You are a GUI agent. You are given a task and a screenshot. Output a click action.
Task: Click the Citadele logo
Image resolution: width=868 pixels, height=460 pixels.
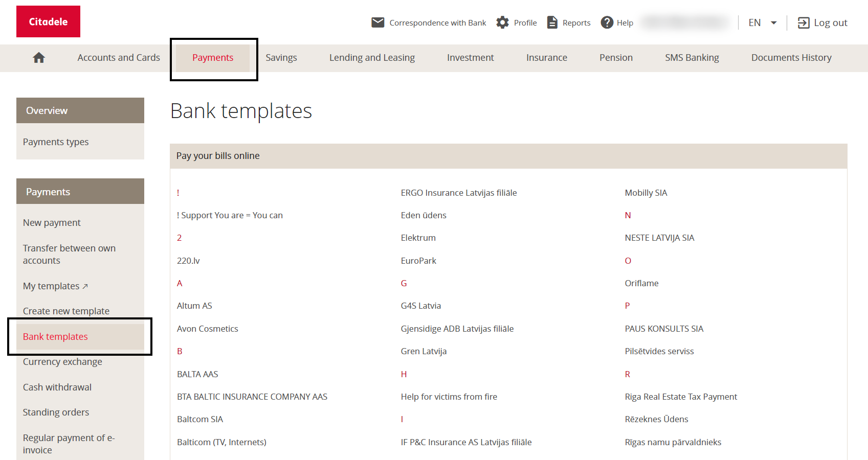point(48,21)
